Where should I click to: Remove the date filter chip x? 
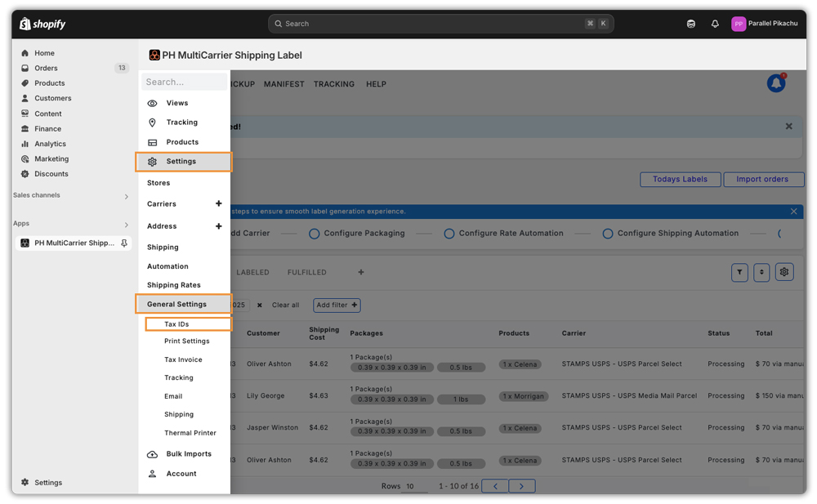(x=260, y=306)
